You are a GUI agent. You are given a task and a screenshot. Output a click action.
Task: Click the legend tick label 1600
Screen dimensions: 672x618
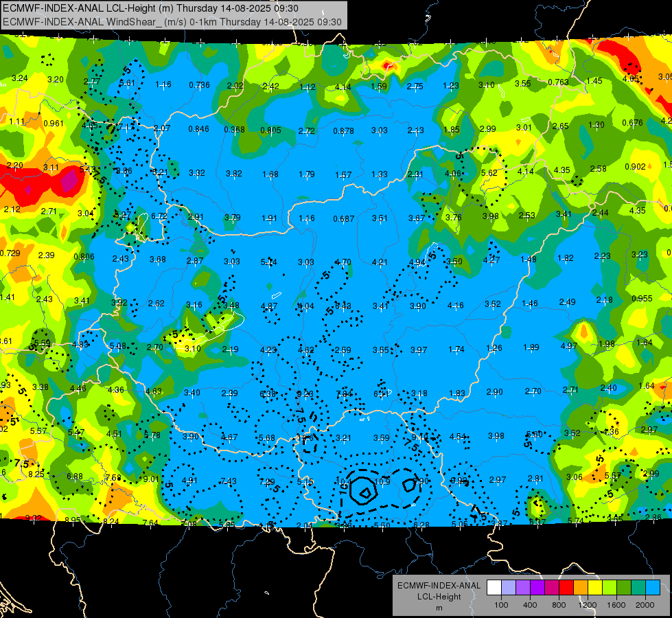(616, 605)
